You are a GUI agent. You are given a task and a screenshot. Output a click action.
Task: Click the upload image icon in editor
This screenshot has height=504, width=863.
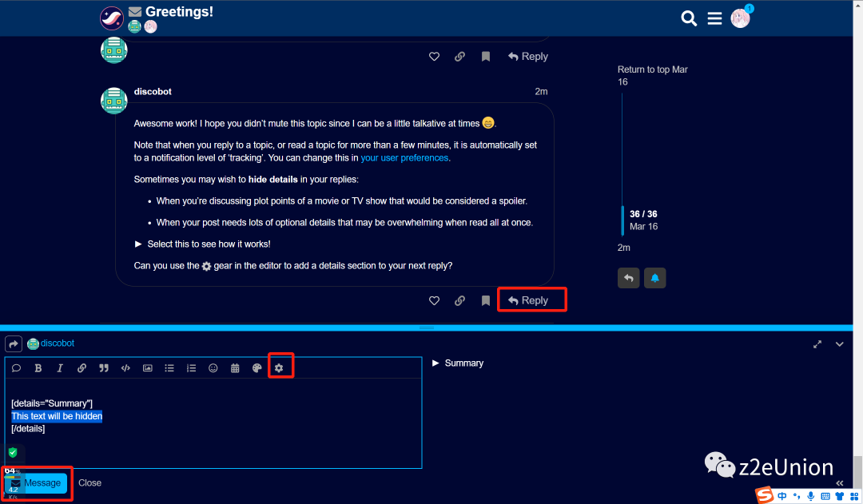[148, 368]
